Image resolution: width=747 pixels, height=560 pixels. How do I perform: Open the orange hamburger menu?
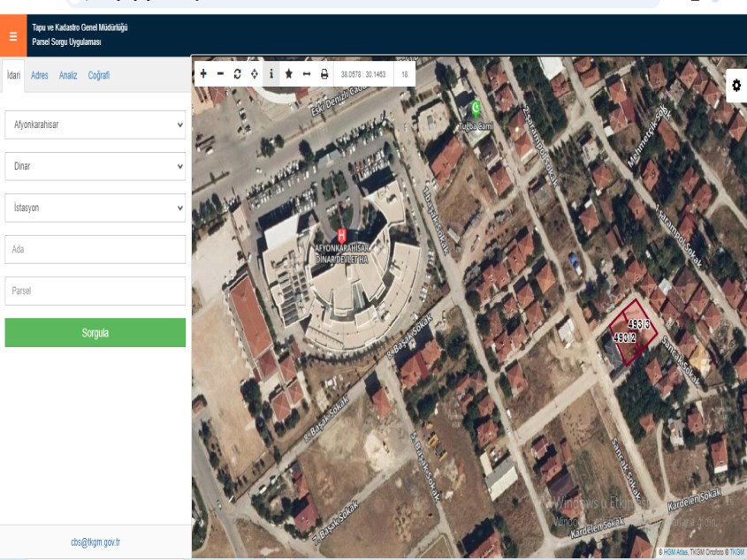(11, 36)
